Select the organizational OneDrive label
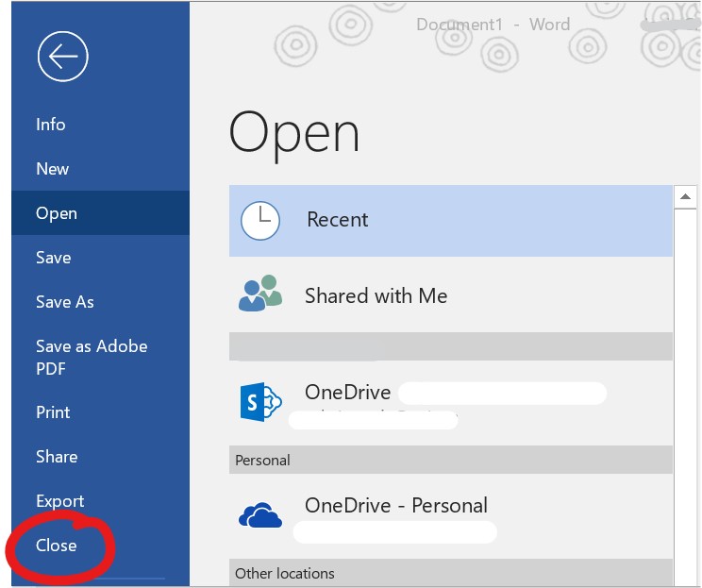This screenshot has width=702, height=588. (348, 393)
